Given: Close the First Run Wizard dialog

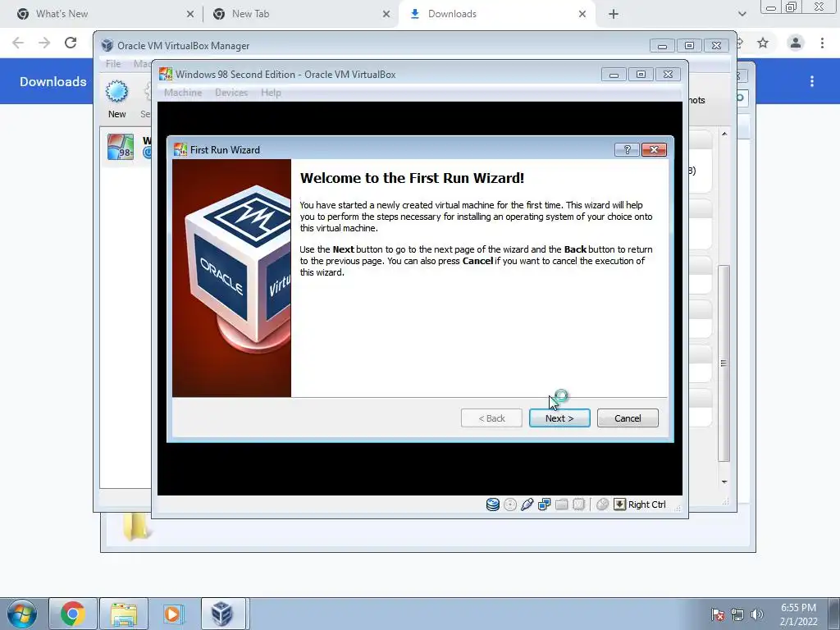Looking at the screenshot, I should pos(654,149).
